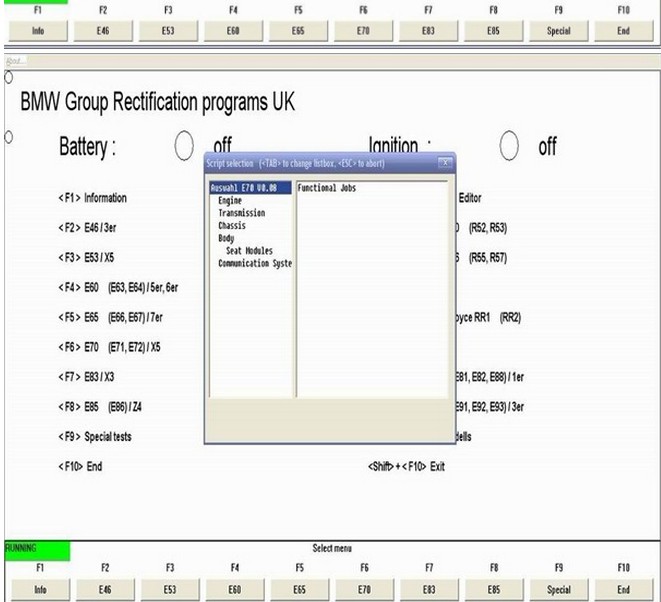Screen dimensions: 661x602
Task: Close the Script selection dialog
Action: (x=445, y=163)
